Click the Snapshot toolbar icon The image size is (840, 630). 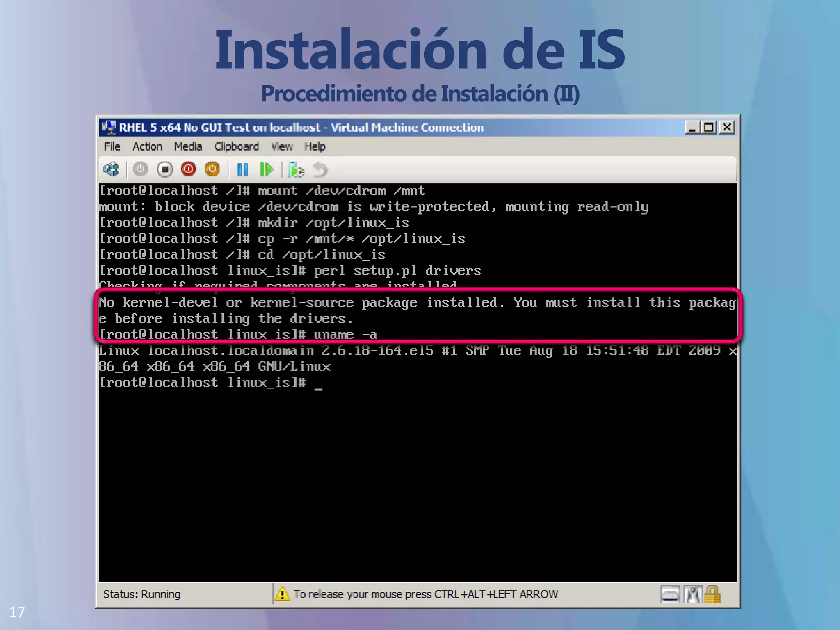296,170
